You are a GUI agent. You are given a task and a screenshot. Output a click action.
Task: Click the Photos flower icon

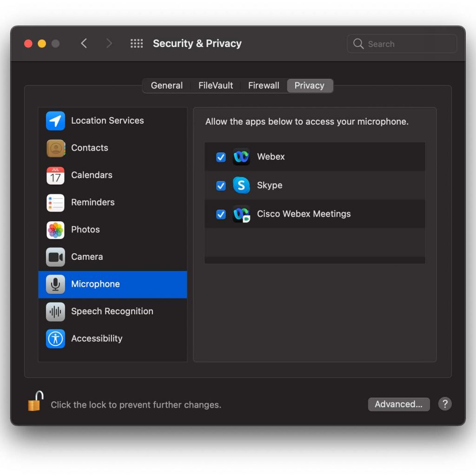click(55, 230)
